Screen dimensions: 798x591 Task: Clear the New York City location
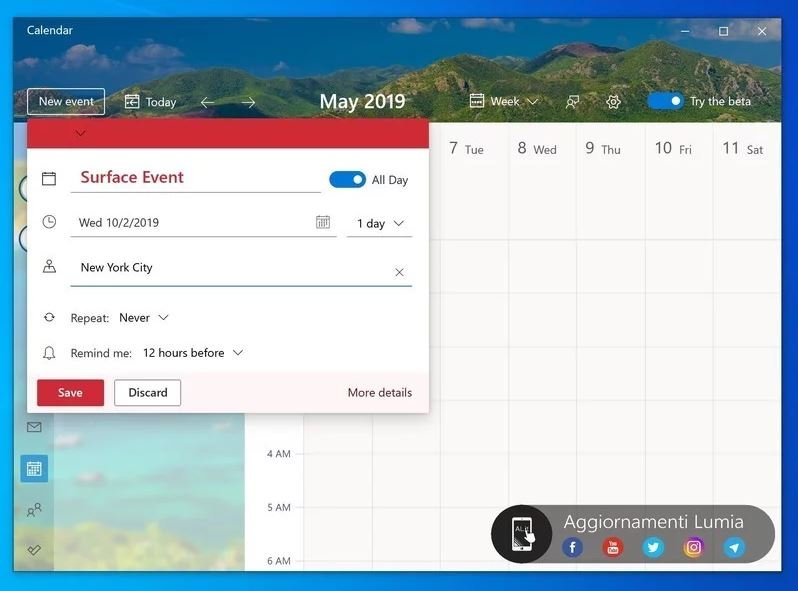coord(399,272)
